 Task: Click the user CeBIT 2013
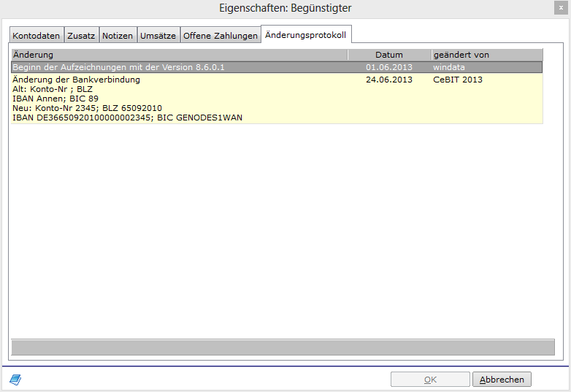(x=458, y=80)
